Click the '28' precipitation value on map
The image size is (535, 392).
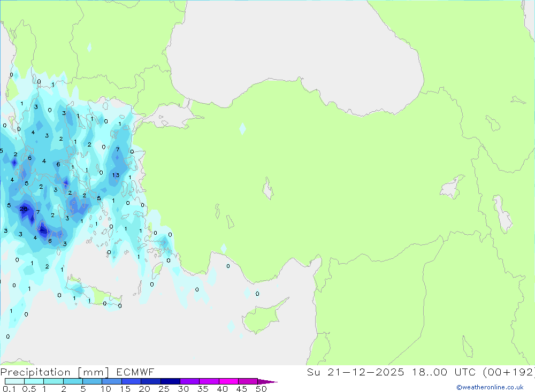pyautogui.click(x=24, y=209)
